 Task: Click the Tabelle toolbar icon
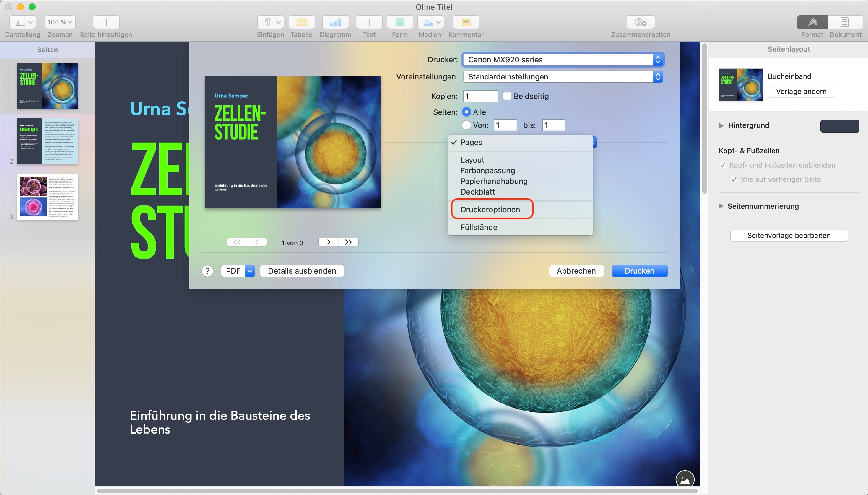(301, 22)
